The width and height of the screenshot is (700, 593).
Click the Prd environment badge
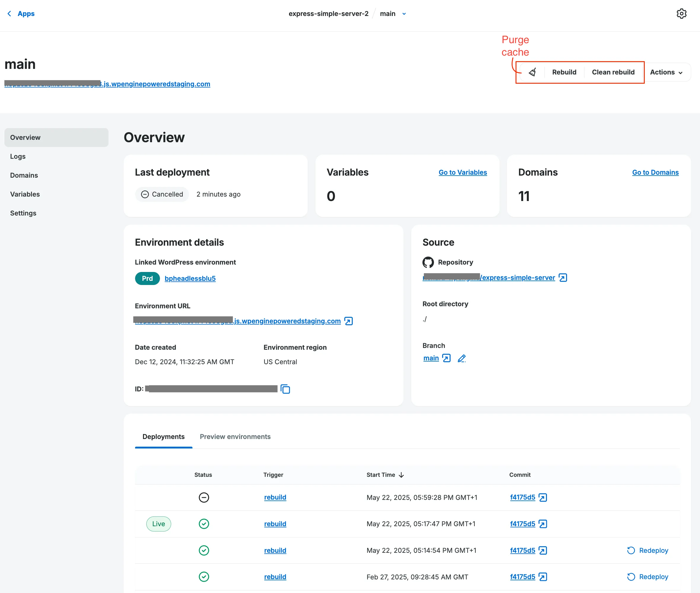tap(147, 278)
